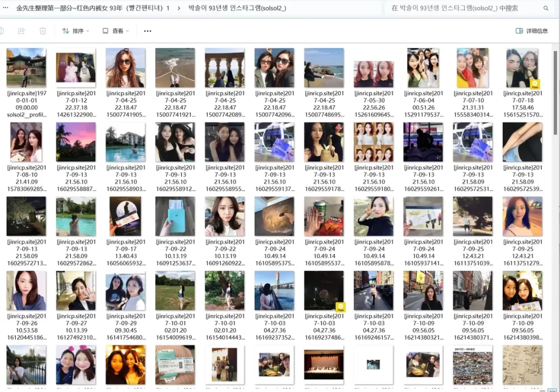Viewport: 560px width, 392px height.
Task: Select the 金先生整理第一部分 breadcrumb folder
Action: pos(93,8)
